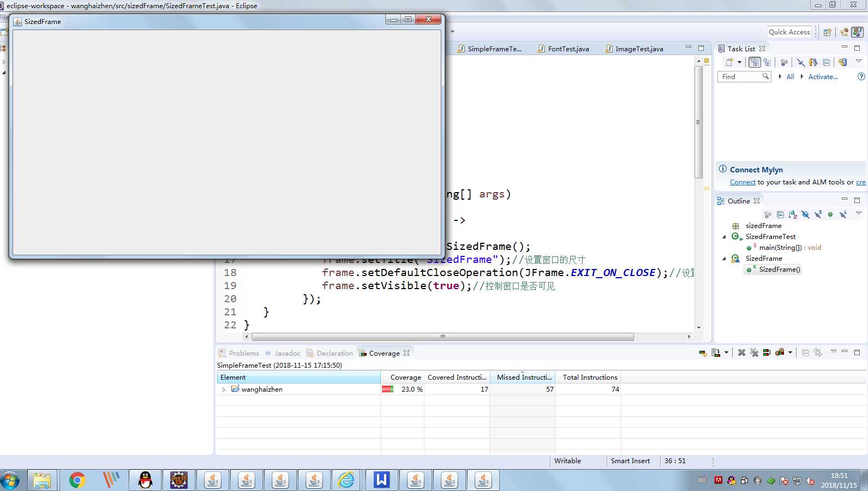This screenshot has height=491, width=868.
Task: Click the Windows Start button
Action: click(x=10, y=480)
